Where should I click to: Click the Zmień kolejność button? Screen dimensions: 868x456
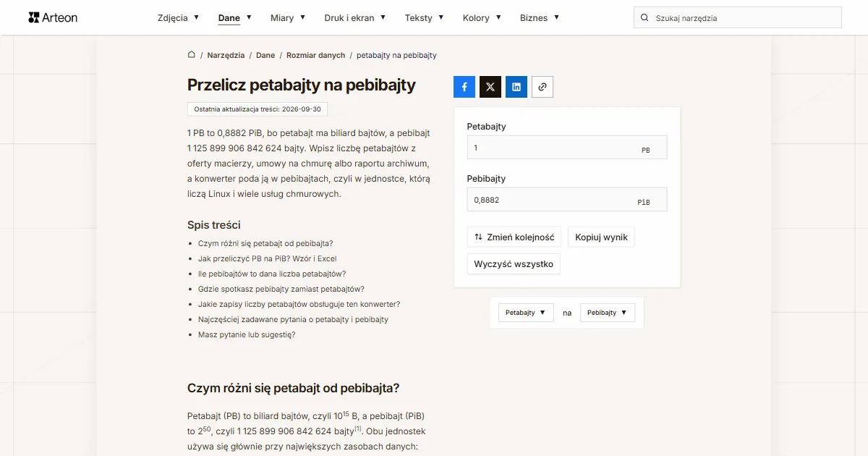pyautogui.click(x=514, y=237)
